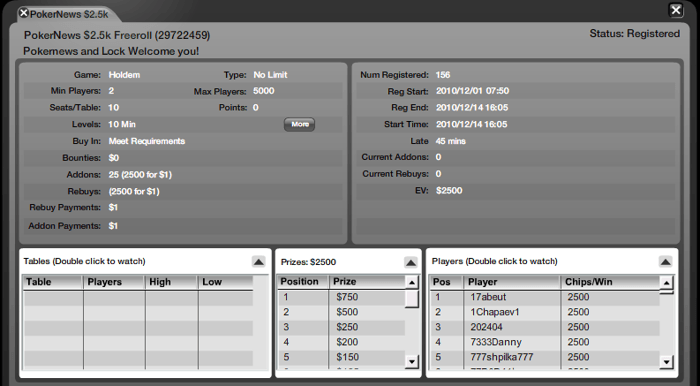Select the $150 prize row
700x386 pixels.
(342, 357)
